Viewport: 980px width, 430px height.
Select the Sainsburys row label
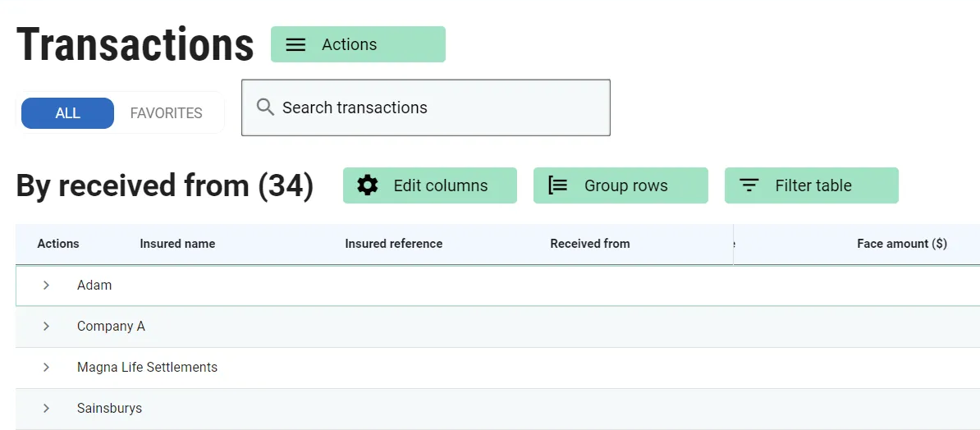(109, 409)
